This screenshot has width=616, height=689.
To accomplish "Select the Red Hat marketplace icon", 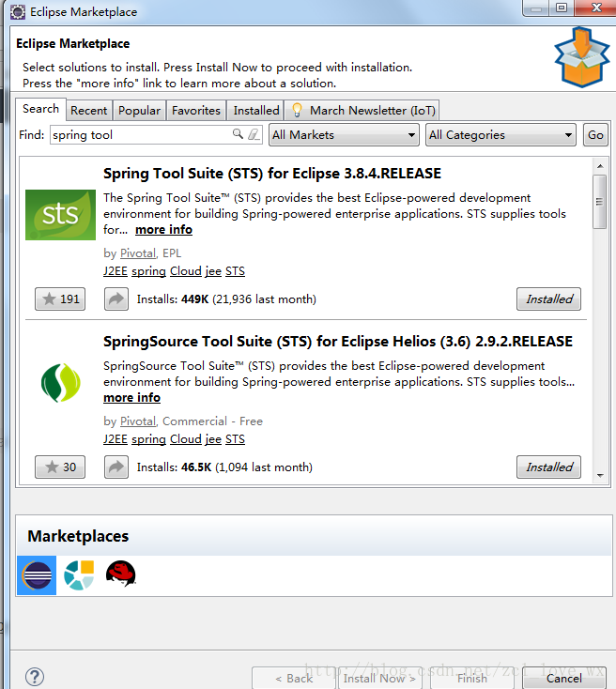I will coord(121,574).
